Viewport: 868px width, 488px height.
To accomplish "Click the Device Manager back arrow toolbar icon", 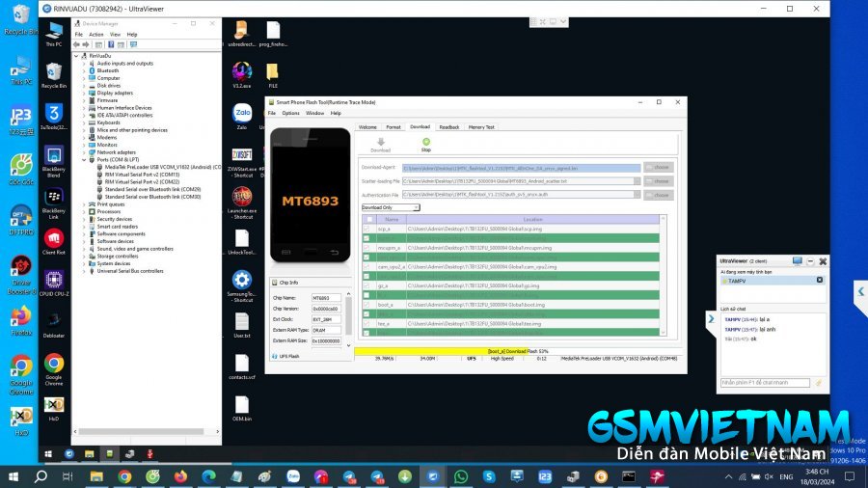I will [76, 44].
